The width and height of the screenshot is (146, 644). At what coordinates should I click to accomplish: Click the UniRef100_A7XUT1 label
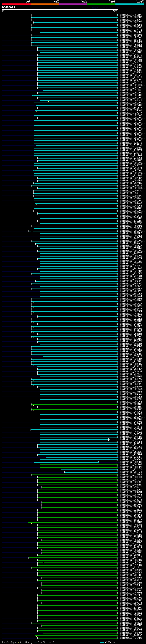[131, 469]
